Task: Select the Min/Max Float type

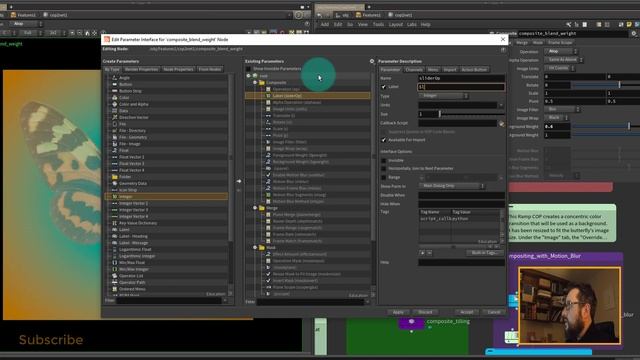Action: pos(132,262)
